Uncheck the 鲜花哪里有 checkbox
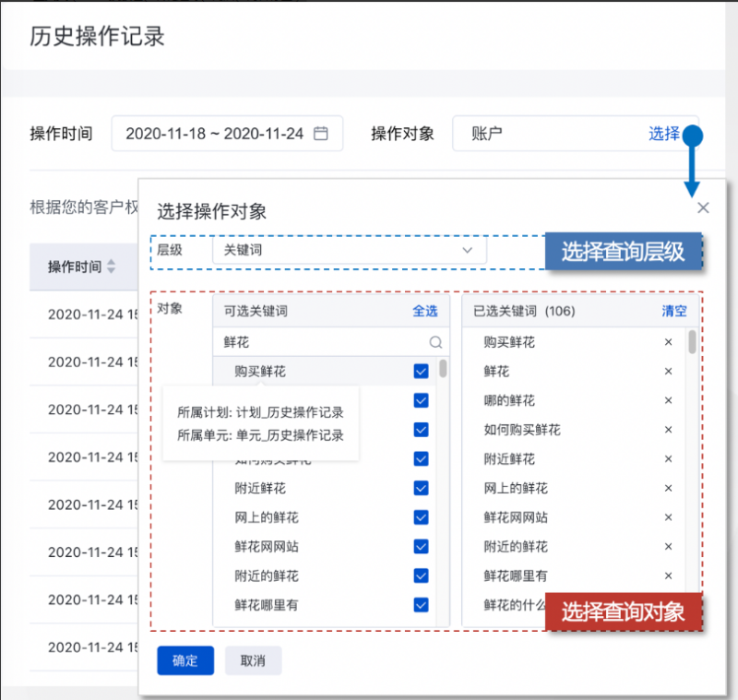The height and width of the screenshot is (700, 738). pos(421,606)
